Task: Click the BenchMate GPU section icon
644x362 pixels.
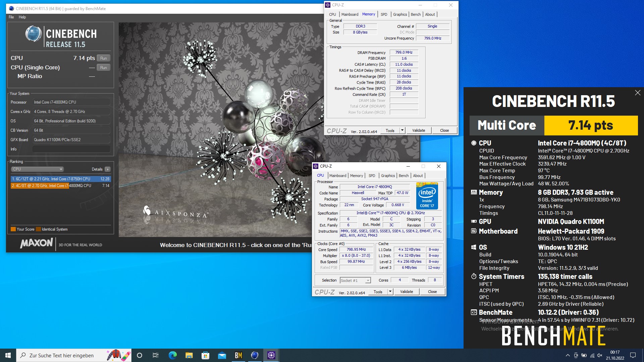Action: pos(474,221)
